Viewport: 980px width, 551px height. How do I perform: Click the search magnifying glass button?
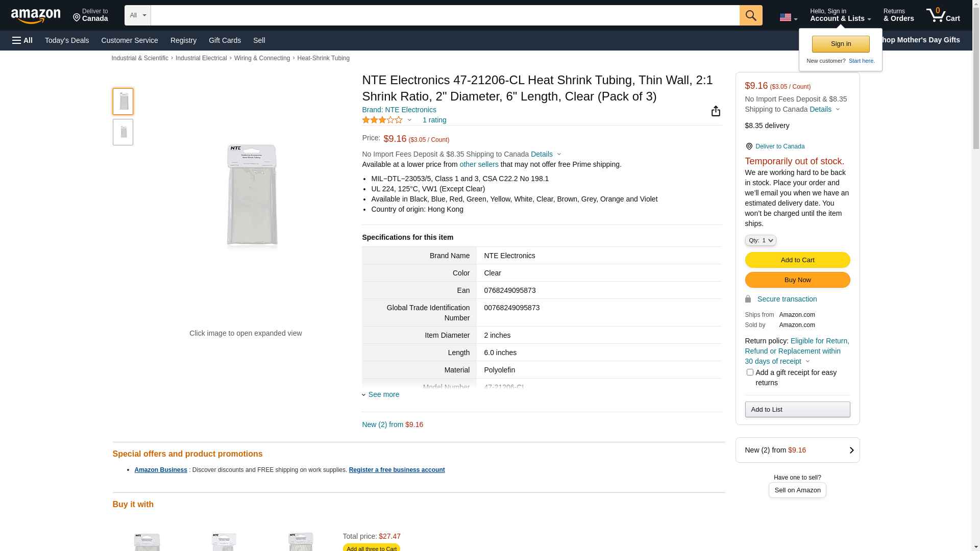(751, 15)
